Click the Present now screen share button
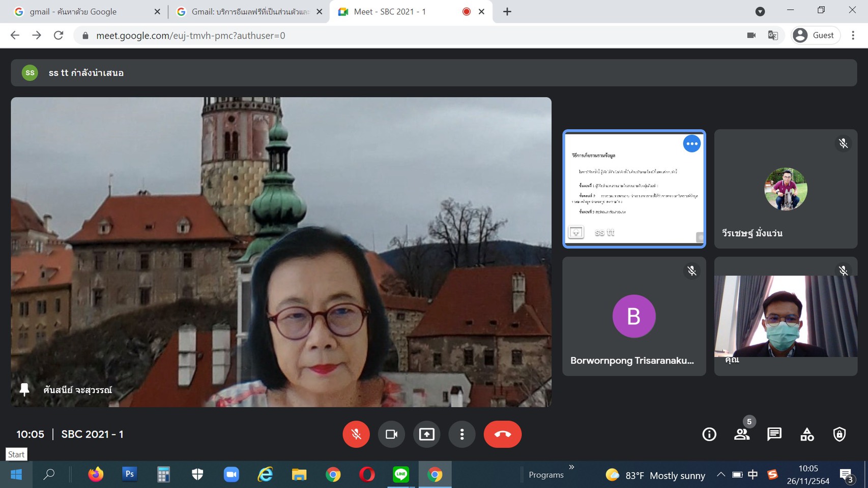Viewport: 868px width, 488px height. tap(426, 434)
